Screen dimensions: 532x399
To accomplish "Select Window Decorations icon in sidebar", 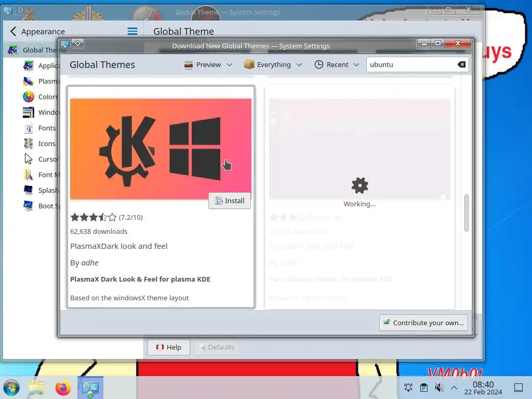I will click(x=29, y=112).
